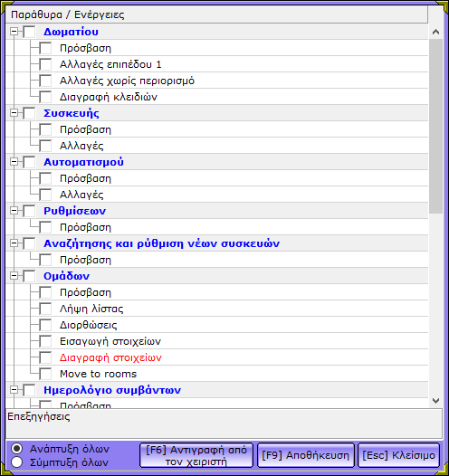449x476 pixels.
Task: Enable the Move to rooms checkbox
Action: [x=45, y=374]
